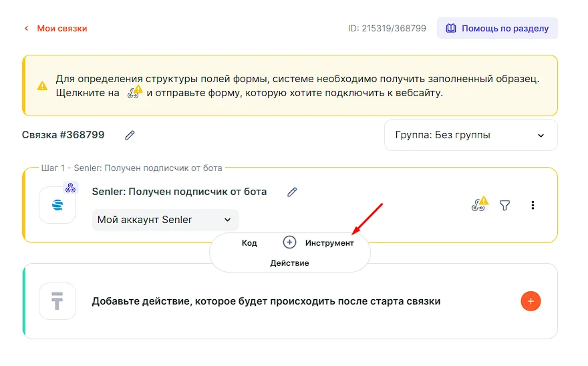
Task: Choose Инструмент in the add-step menu
Action: (329, 243)
